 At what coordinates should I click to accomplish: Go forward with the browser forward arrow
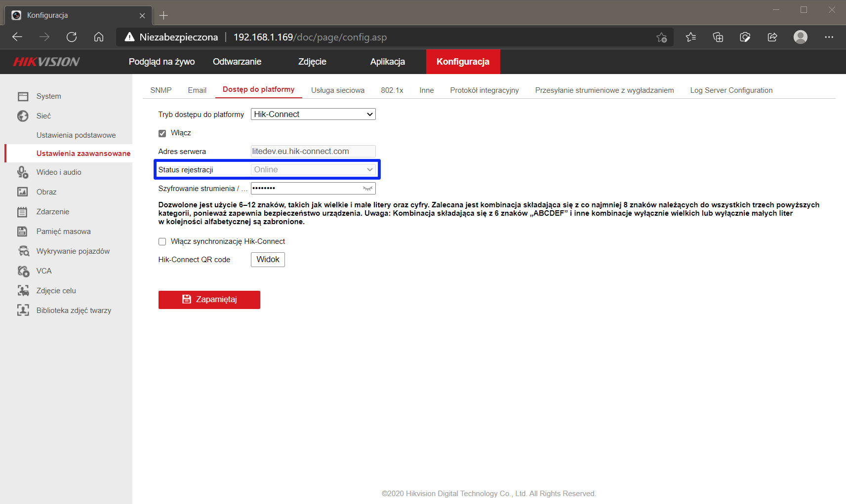(x=44, y=37)
